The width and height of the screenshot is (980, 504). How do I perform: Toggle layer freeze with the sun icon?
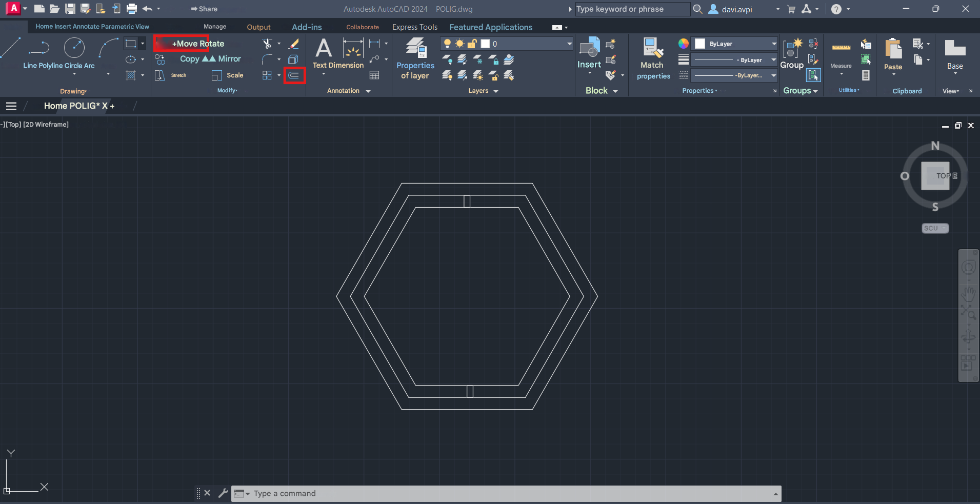click(460, 44)
